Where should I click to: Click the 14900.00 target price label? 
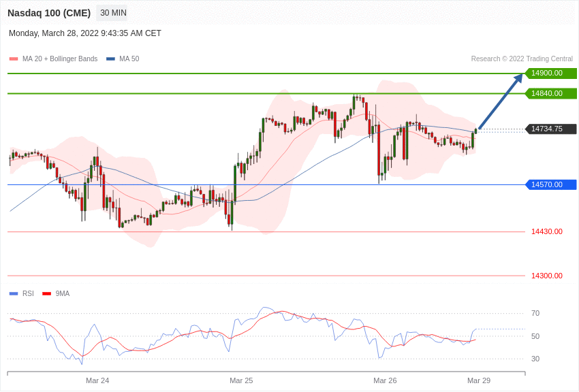coord(551,73)
